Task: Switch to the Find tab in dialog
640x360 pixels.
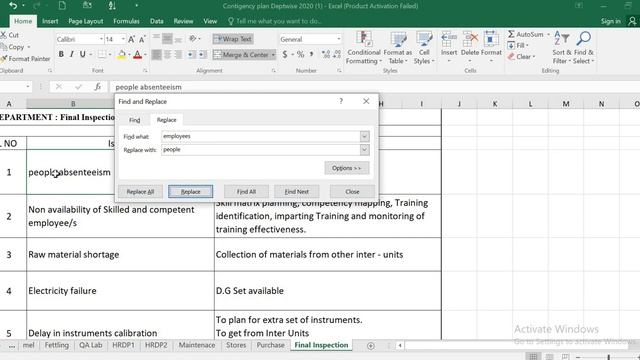Action: point(134,120)
